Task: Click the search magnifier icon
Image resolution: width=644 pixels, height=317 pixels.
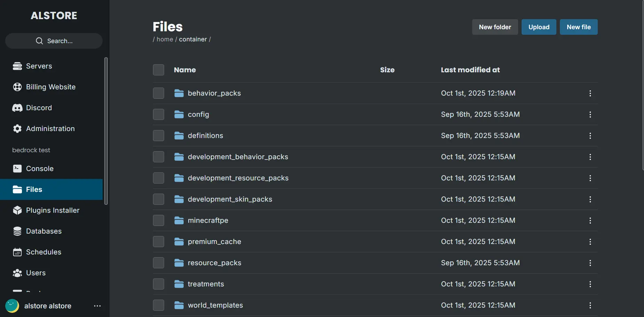Action: tap(39, 41)
